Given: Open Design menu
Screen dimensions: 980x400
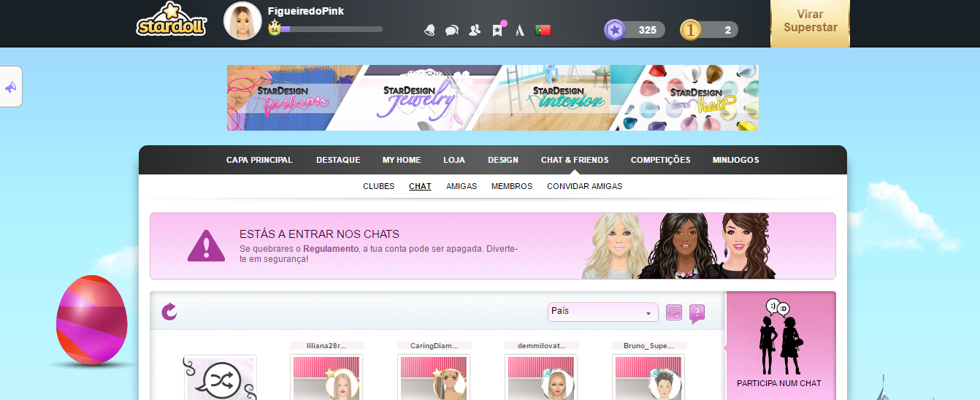Looking at the screenshot, I should click(503, 160).
